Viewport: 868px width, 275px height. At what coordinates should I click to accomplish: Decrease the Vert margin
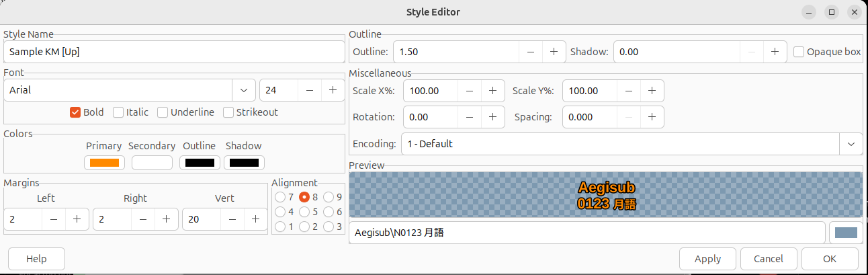(x=232, y=219)
